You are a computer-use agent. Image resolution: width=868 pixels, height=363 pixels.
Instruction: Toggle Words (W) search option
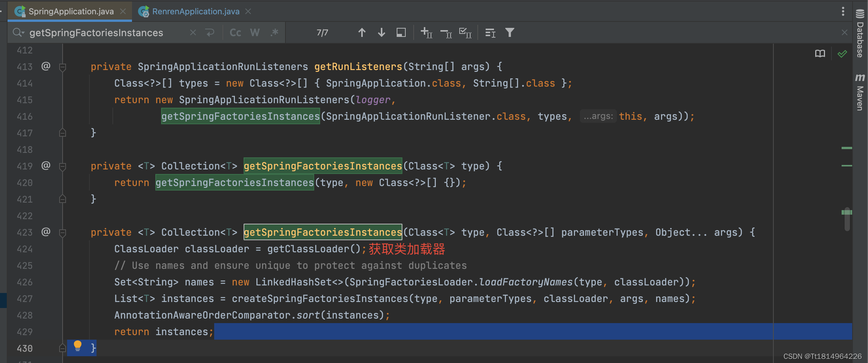(x=255, y=33)
